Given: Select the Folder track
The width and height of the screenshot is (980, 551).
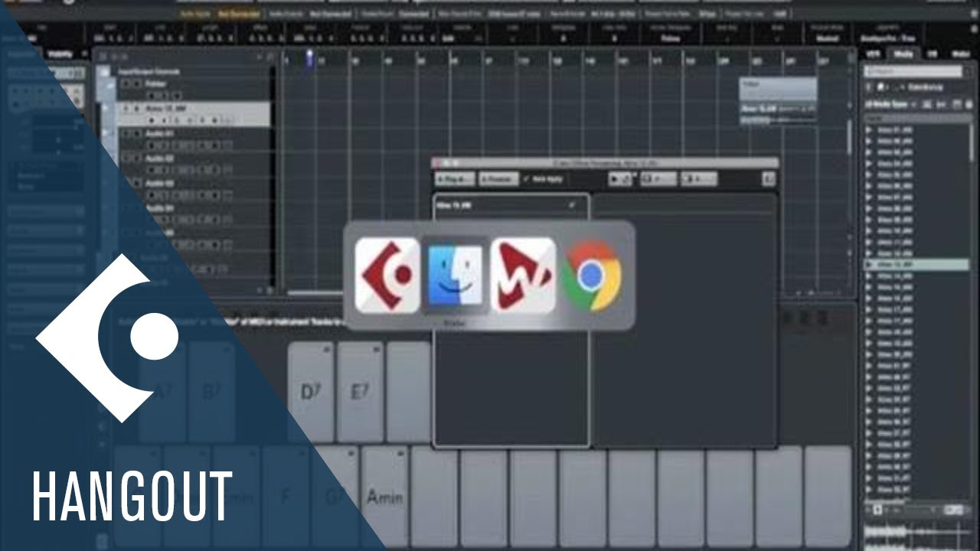Looking at the screenshot, I should 194,89.
